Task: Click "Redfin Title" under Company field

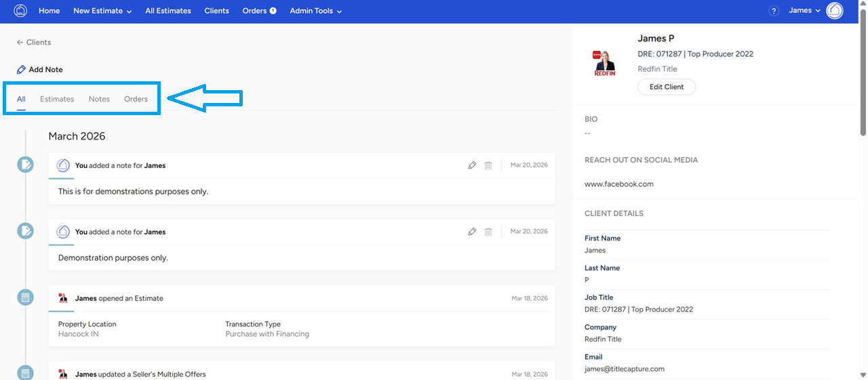Action: [603, 339]
